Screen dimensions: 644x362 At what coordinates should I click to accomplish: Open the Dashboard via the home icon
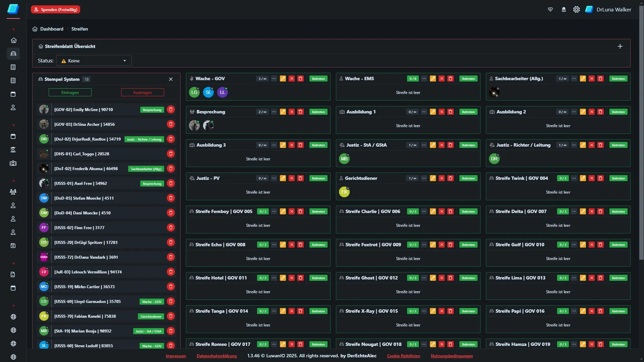tap(13, 40)
